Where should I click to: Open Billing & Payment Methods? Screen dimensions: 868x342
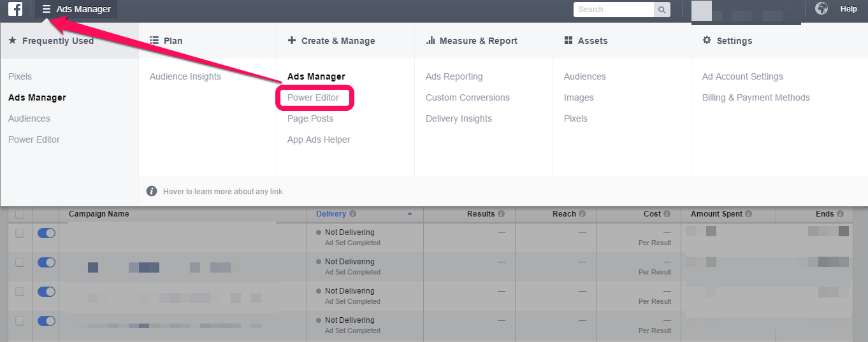(756, 97)
